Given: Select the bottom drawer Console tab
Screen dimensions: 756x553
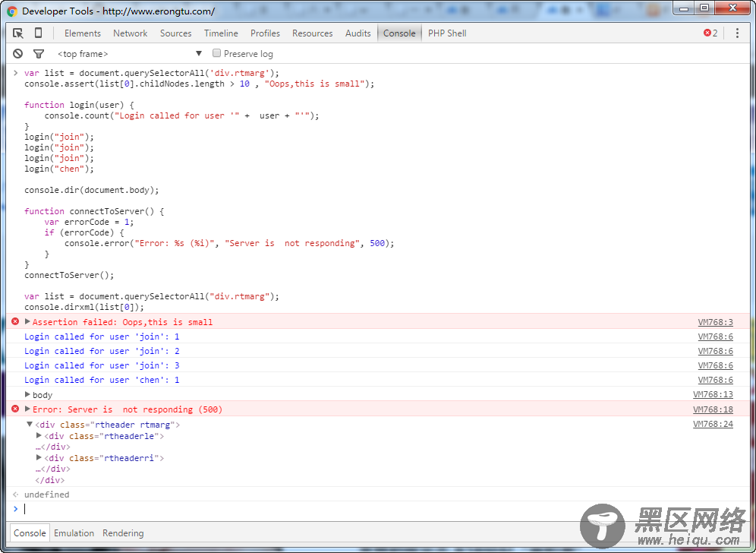Looking at the screenshot, I should click(x=30, y=532).
